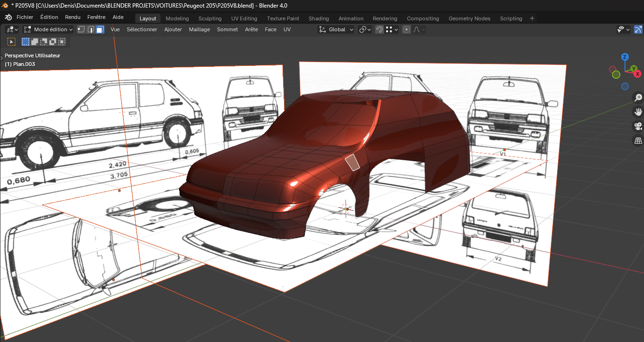
Task: Switch to the Modeling workspace tab
Action: pyautogui.click(x=177, y=18)
